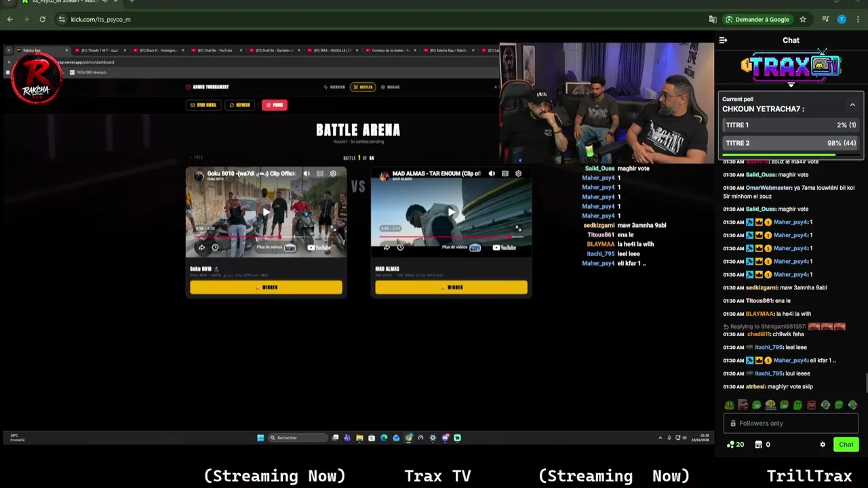Click the chat panel scrollbar

point(865,383)
